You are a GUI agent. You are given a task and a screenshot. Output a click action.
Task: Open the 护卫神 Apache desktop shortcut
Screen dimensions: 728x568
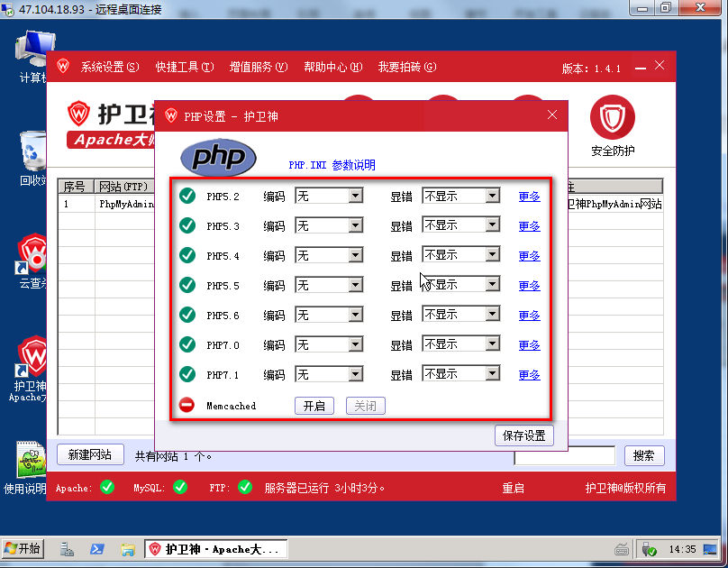click(x=29, y=370)
